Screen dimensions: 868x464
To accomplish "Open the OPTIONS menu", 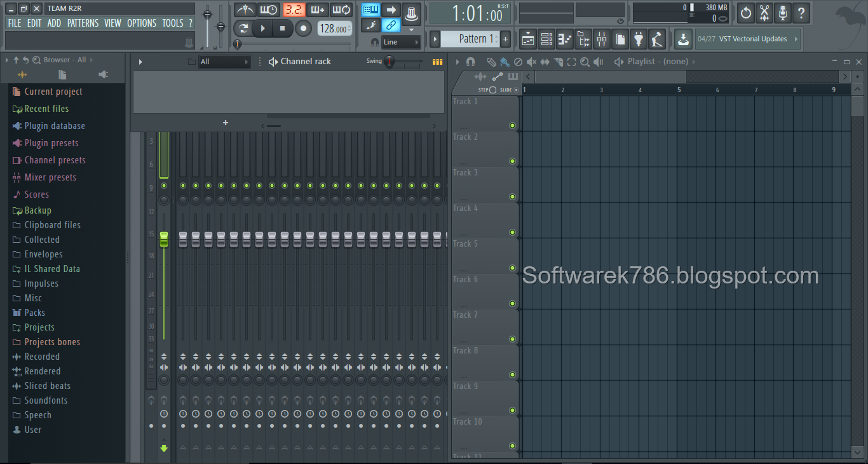I will pos(142,23).
